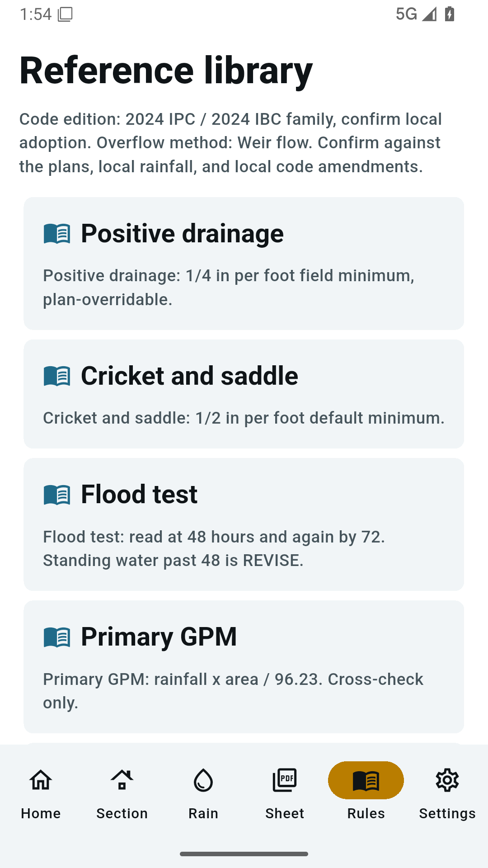Switch to the Rain tab label

coord(203,813)
